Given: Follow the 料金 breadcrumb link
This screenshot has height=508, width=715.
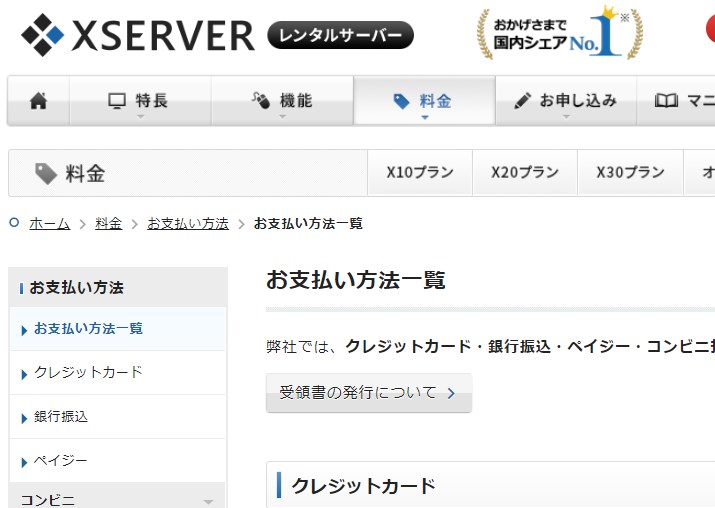Looking at the screenshot, I should click(x=109, y=223).
